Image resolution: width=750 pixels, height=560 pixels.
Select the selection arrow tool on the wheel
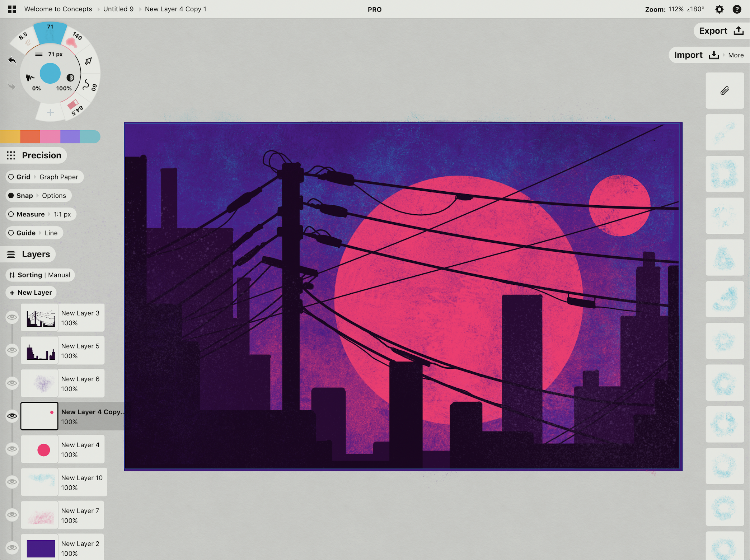[x=88, y=61]
